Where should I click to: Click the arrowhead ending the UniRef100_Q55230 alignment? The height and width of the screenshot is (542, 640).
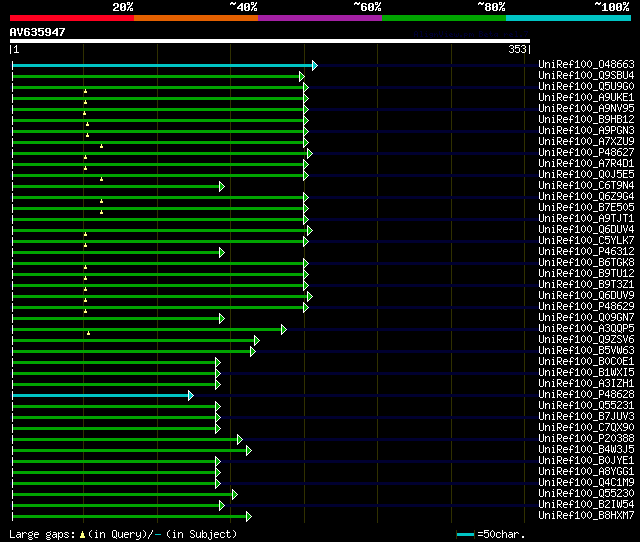coord(235,495)
